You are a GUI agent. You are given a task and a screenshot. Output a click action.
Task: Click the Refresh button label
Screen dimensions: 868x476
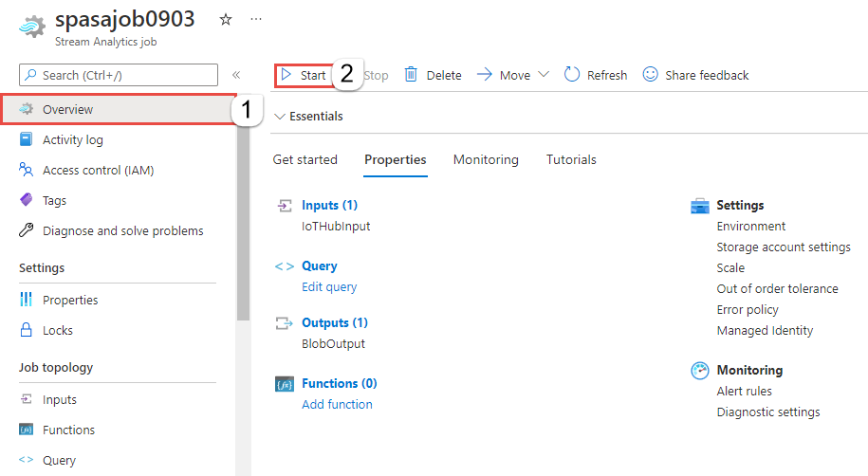[607, 75]
